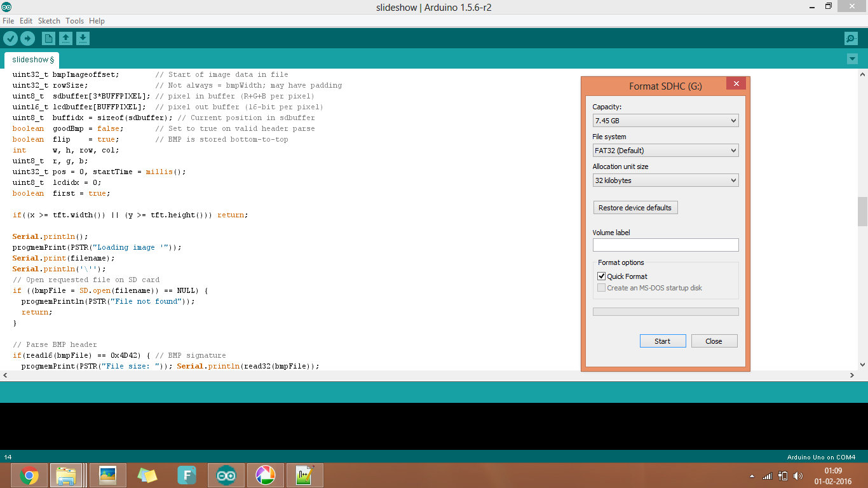
Task: Click the 'Arduino Uno on COM4' status text
Action: (x=821, y=457)
